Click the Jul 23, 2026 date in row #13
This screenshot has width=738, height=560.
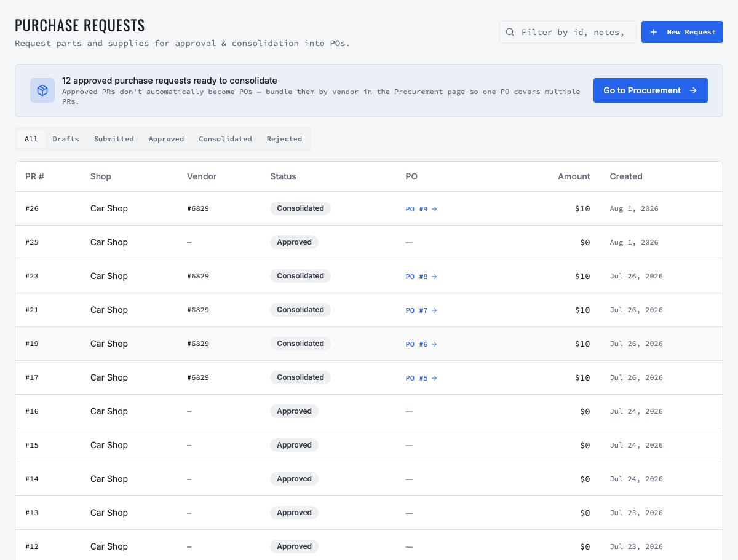(637, 513)
